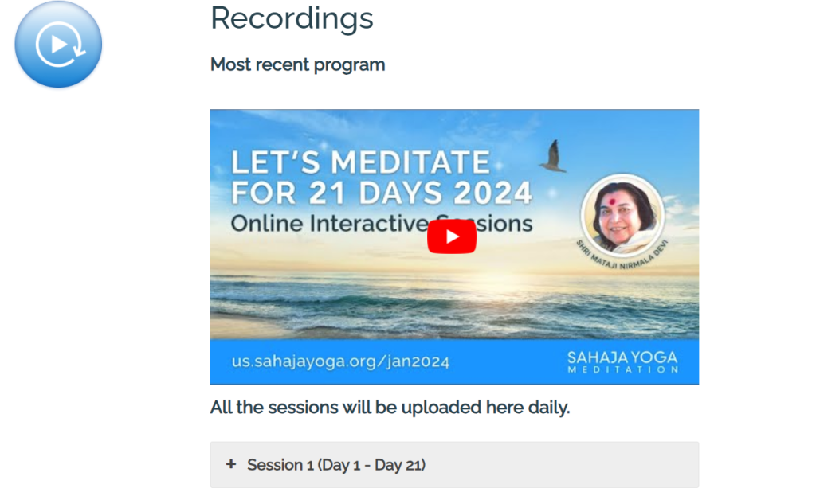Click the LET'S MEDITATE title on the video
This screenshot has width=816, height=504.
[360, 162]
